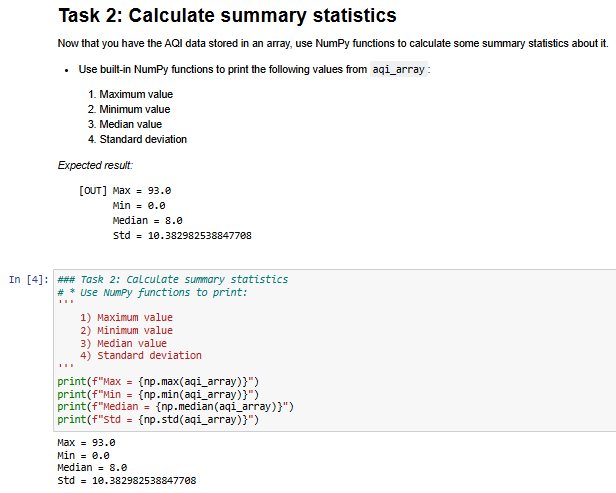Click cell output 'Median = 8.0'
616x493 pixels.
tap(92, 468)
